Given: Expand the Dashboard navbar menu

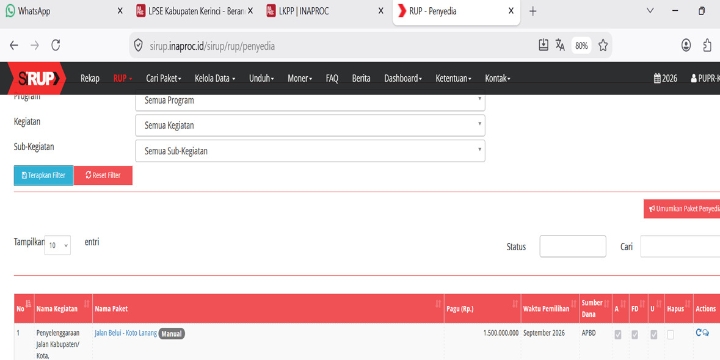Looking at the screenshot, I should [403, 79].
